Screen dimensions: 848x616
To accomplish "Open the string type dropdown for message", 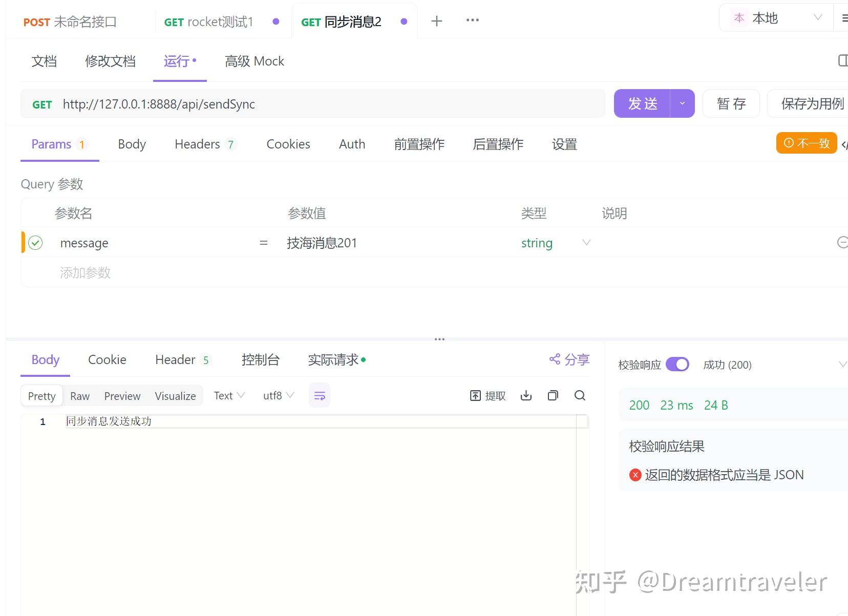I will 586,242.
